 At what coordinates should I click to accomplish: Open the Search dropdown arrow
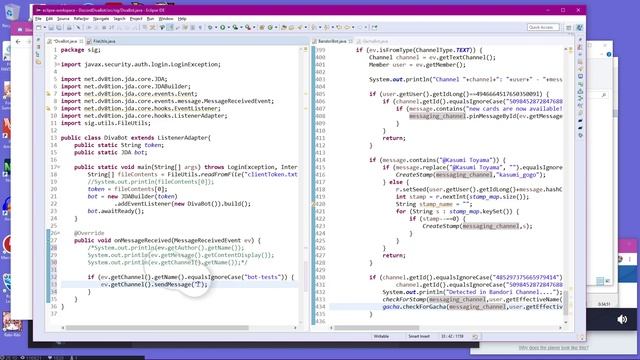point(306,27)
